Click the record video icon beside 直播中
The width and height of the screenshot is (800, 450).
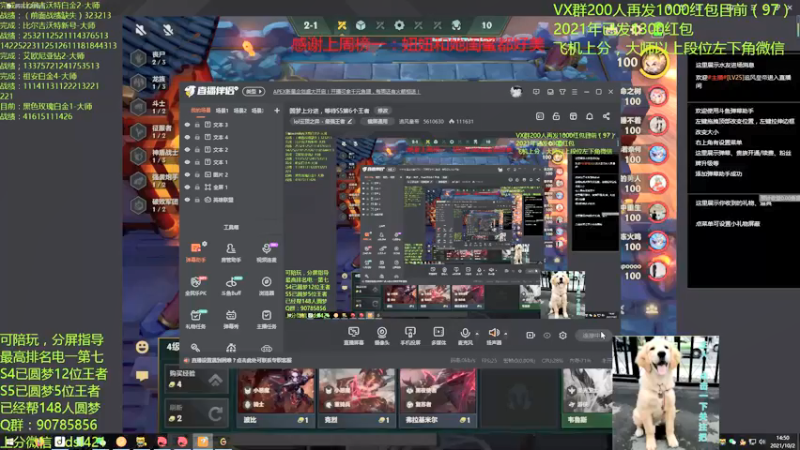click(x=531, y=335)
